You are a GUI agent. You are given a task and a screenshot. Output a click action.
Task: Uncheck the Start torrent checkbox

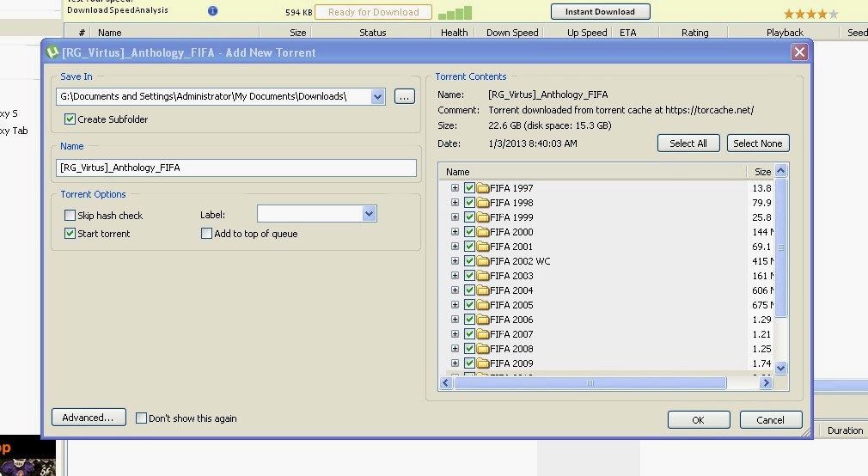(x=70, y=234)
